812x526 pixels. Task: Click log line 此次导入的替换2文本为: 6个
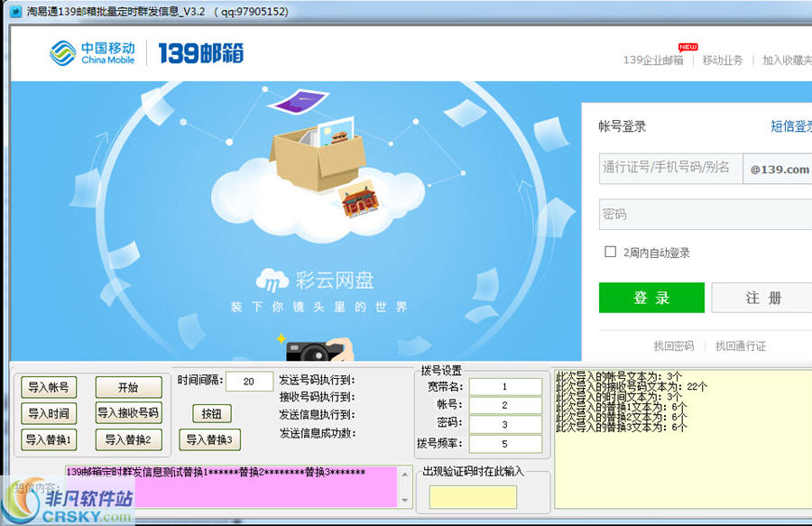622,417
